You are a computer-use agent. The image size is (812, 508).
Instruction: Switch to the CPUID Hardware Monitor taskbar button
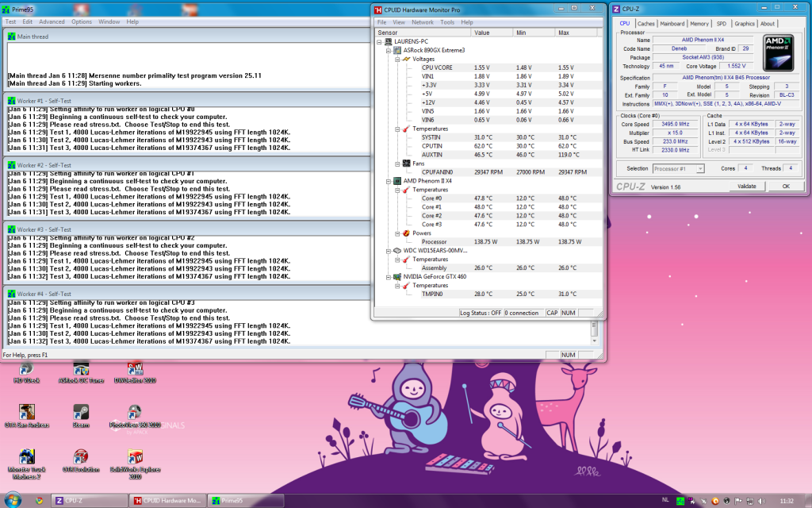click(167, 501)
